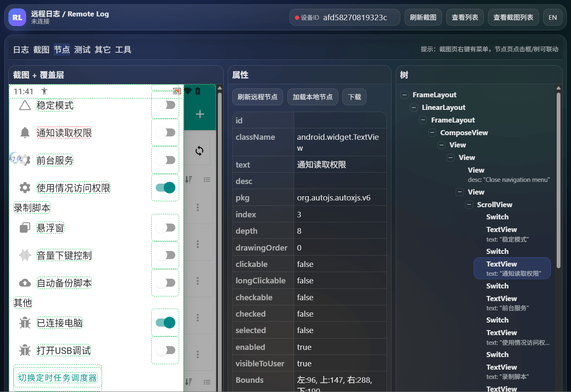
Task: Click the 其他 overlay label
Action: (x=23, y=303)
